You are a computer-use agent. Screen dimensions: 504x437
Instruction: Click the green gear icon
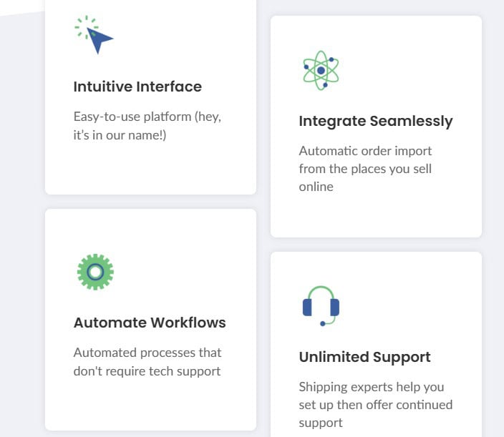pyautogui.click(x=95, y=272)
